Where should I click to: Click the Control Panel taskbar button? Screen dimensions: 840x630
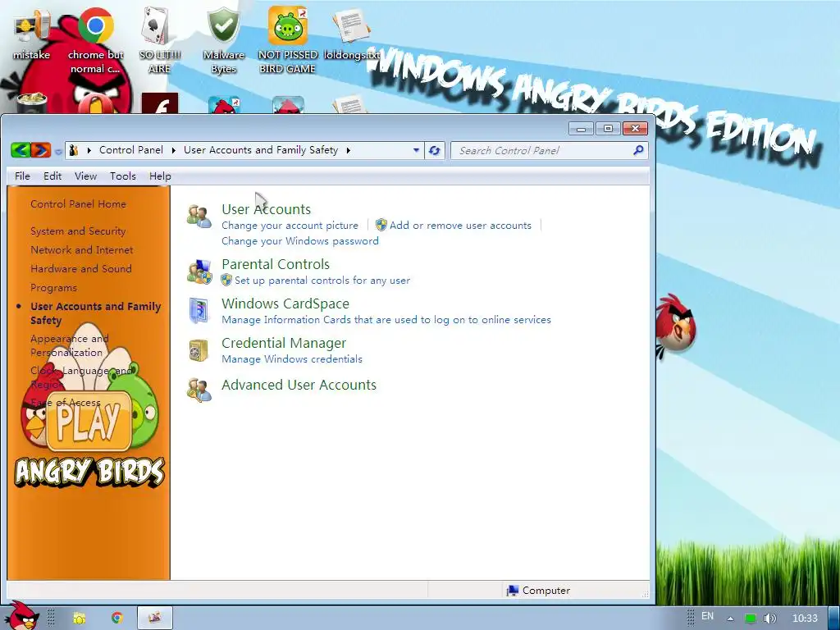pos(155,618)
